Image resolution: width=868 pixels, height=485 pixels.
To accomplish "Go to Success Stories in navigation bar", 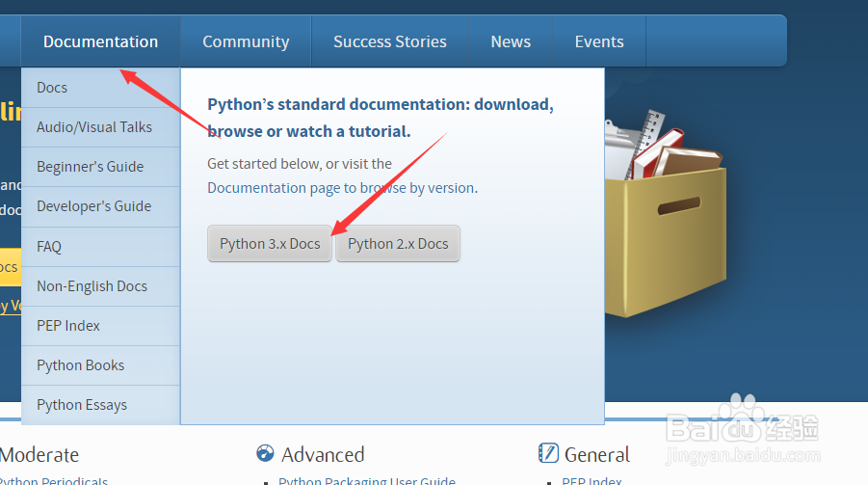I will (x=389, y=41).
